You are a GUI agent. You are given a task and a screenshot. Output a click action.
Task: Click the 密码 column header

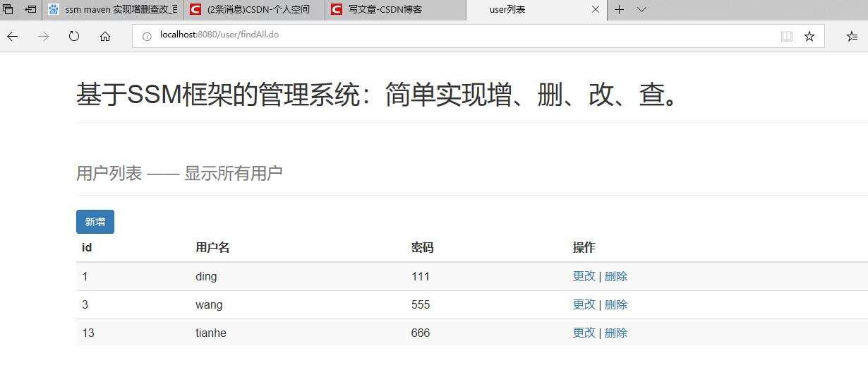point(423,247)
